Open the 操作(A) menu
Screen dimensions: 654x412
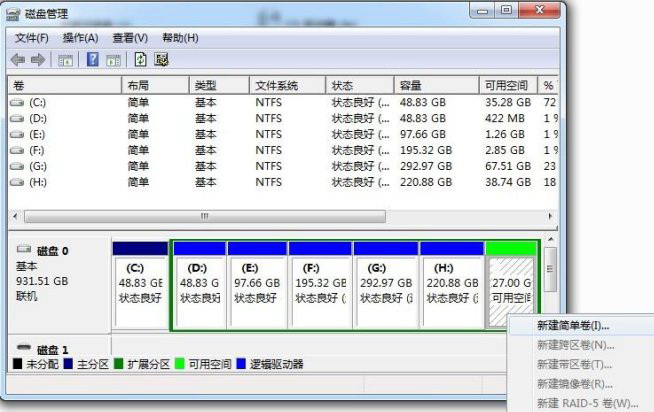[80, 38]
